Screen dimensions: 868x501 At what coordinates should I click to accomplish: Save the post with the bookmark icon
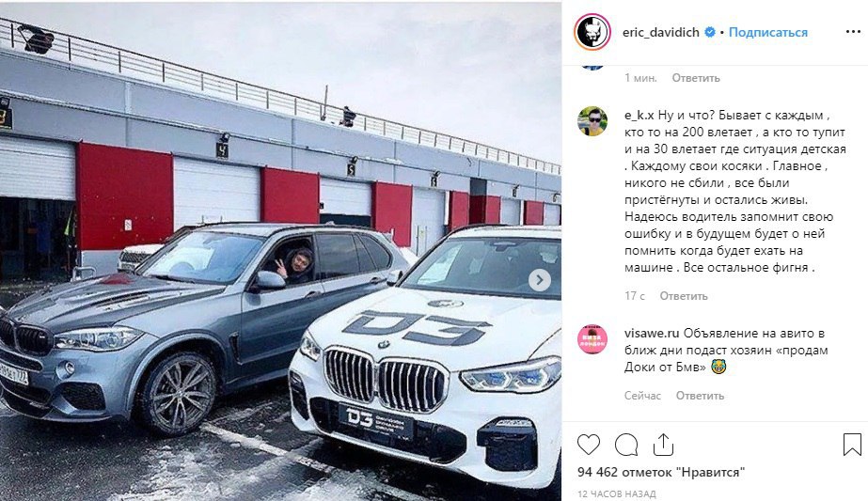click(x=853, y=445)
